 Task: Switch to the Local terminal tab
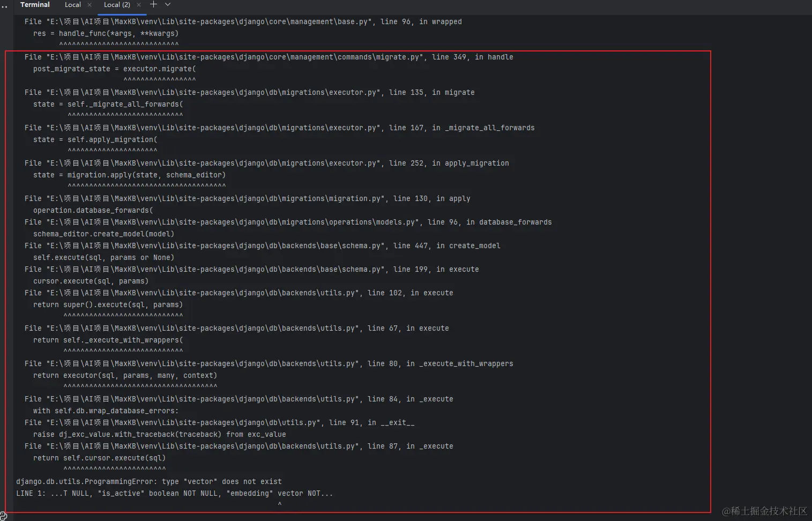[73, 5]
